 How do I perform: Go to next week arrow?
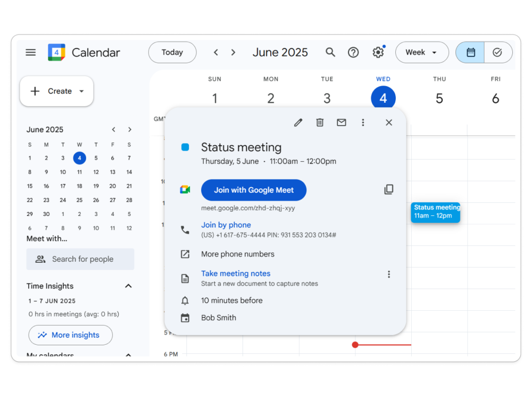[233, 52]
